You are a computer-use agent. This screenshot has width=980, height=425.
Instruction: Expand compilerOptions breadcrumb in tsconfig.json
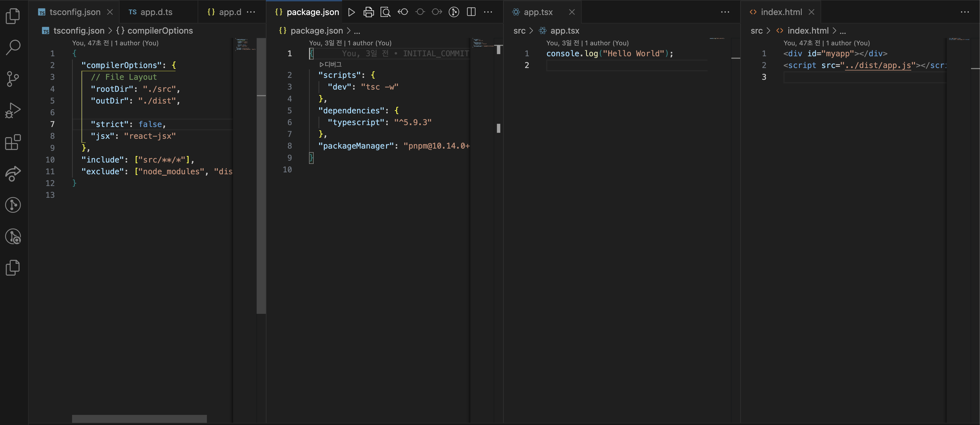pos(160,31)
